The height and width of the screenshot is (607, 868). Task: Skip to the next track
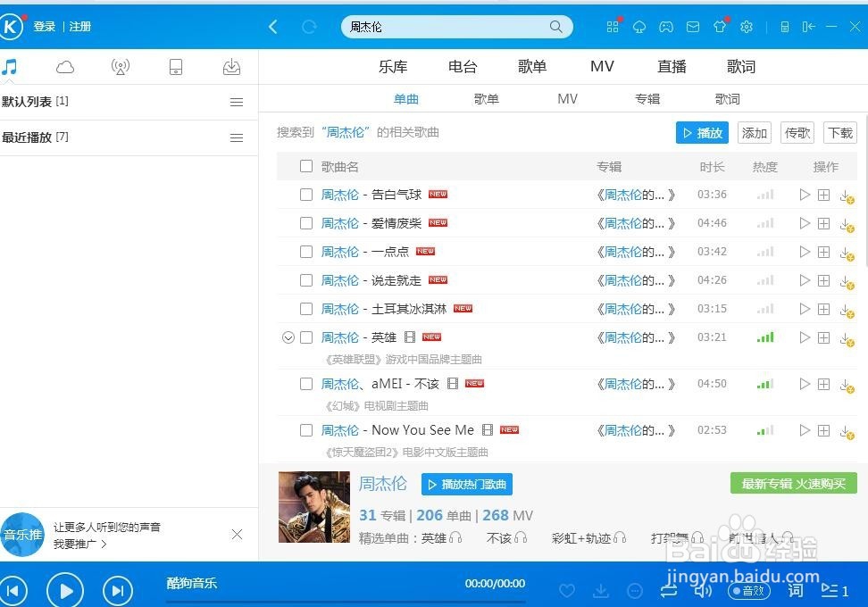118,591
